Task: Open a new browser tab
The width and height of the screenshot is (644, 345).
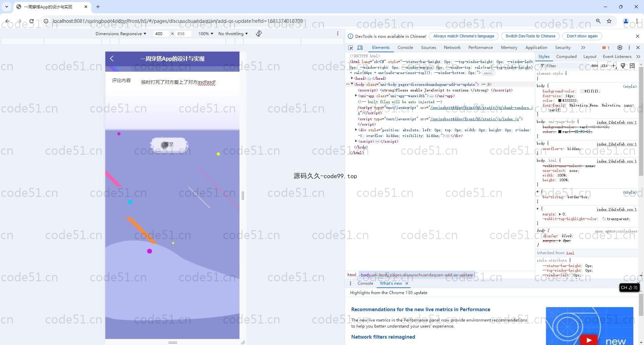Action: point(98,7)
